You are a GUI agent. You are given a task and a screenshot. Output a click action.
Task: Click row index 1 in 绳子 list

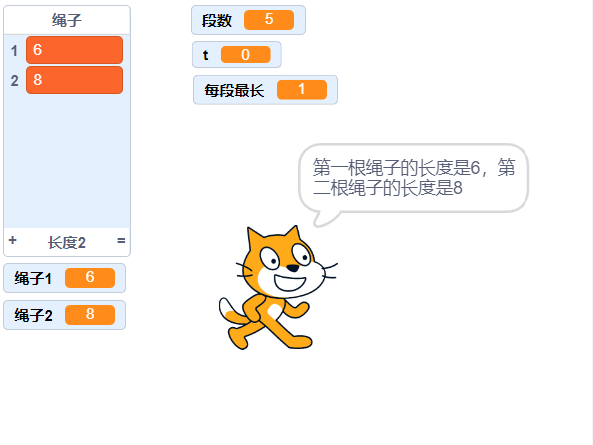(14, 50)
